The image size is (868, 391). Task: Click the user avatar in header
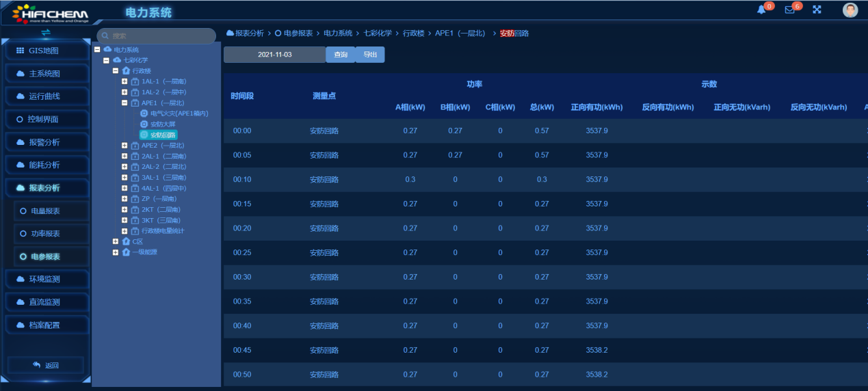point(850,10)
